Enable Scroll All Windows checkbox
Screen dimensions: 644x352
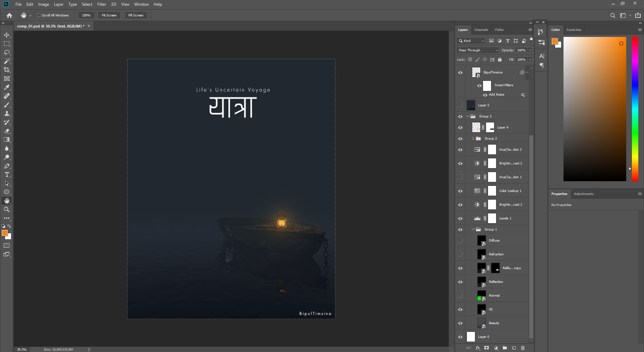click(39, 15)
